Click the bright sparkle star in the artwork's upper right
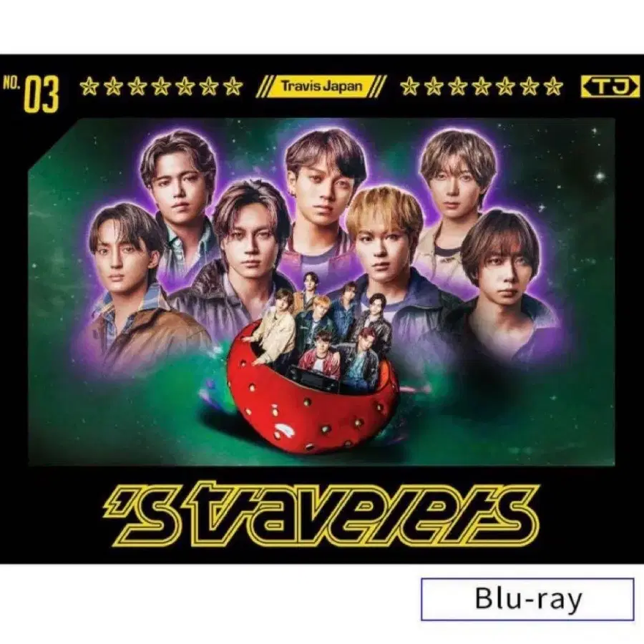Viewport: 644px width, 644px height. tap(600, 177)
